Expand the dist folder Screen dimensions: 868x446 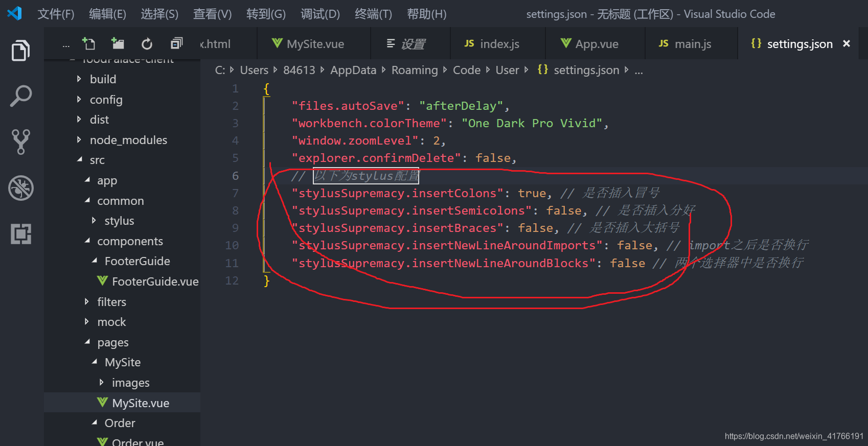(79, 119)
